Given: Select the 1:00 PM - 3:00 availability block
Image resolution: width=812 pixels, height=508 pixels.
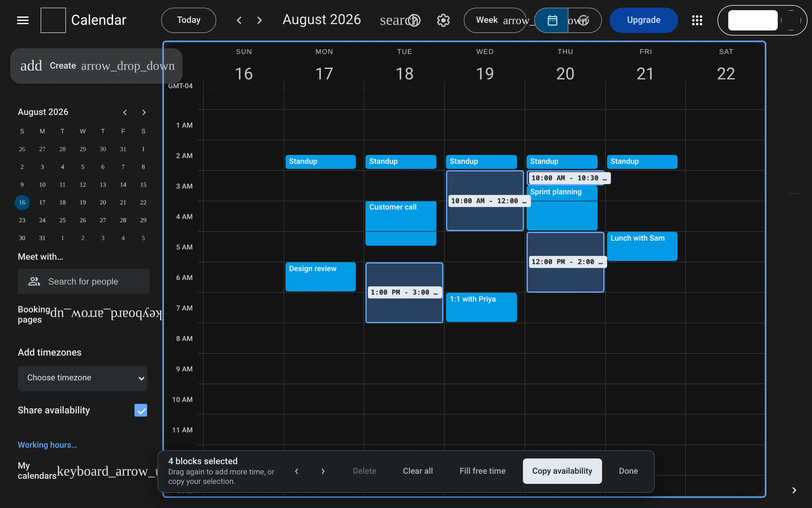Looking at the screenshot, I should click(x=404, y=293).
